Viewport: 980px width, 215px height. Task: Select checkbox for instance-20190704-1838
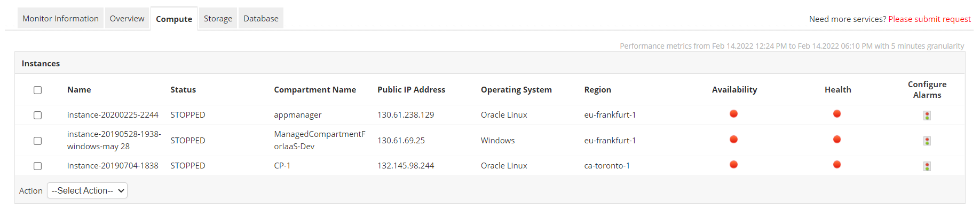37,166
